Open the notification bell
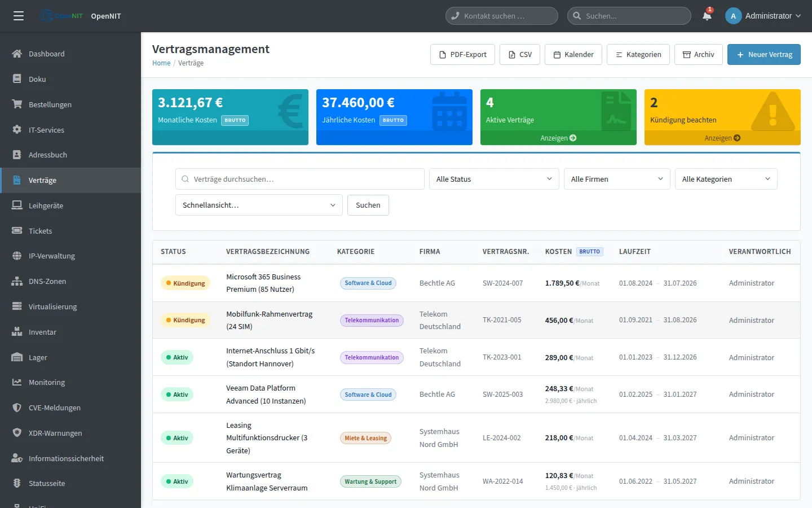The height and width of the screenshot is (508, 812). (x=707, y=16)
